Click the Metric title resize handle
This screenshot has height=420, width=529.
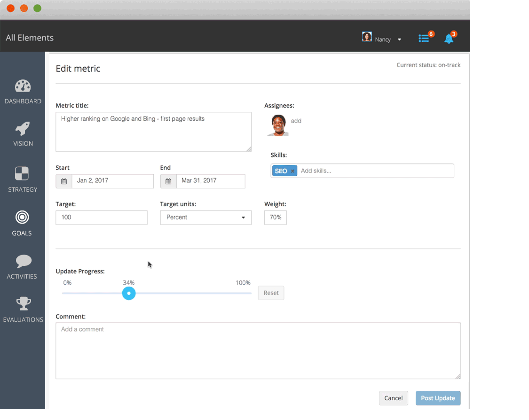[249, 149]
